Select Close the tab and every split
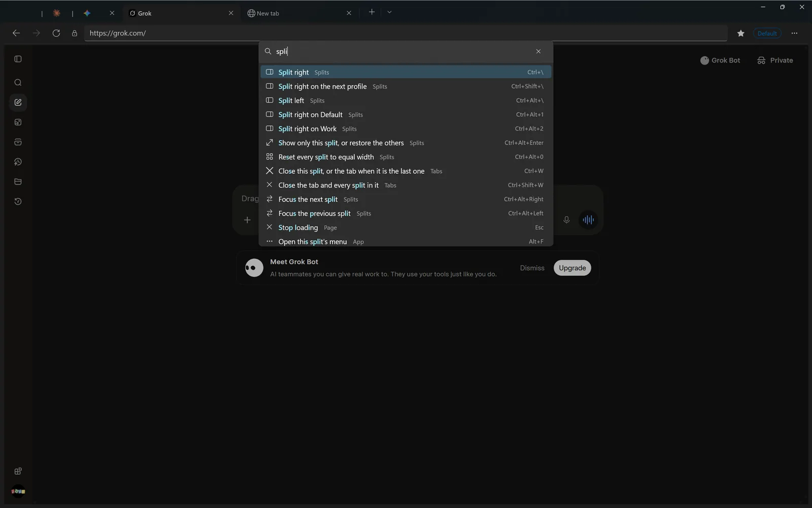Viewport: 812px width, 508px height. point(405,185)
